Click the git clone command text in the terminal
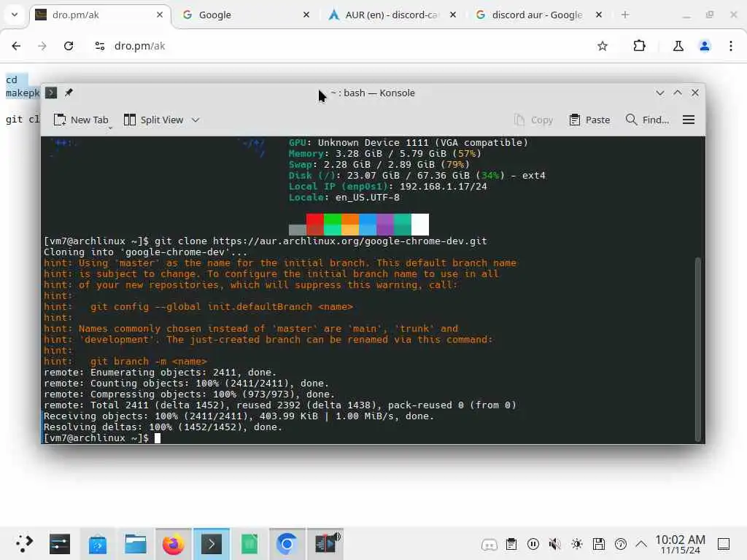 321,241
